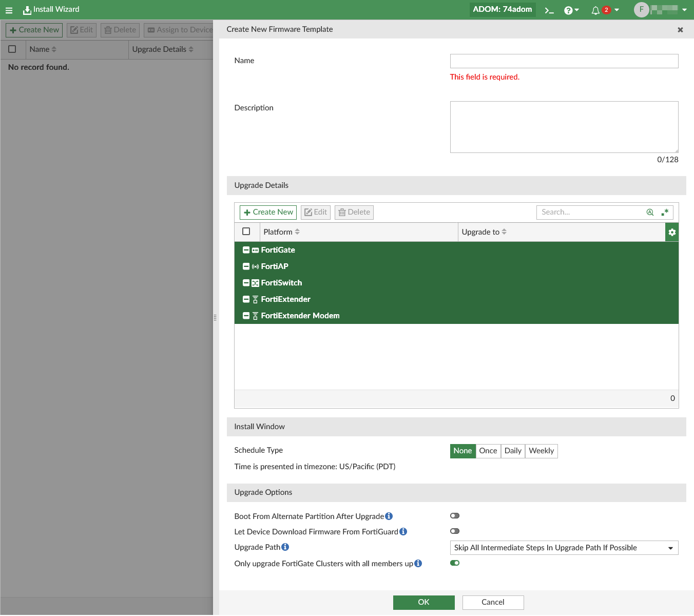694x616 pixels.
Task: Collapse the FortiExtender Modem group
Action: click(246, 316)
